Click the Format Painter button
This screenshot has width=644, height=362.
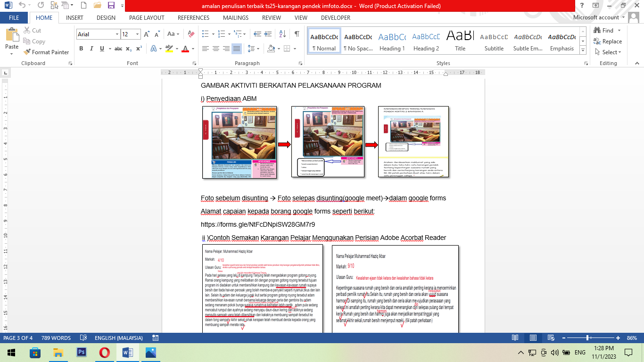(46, 52)
